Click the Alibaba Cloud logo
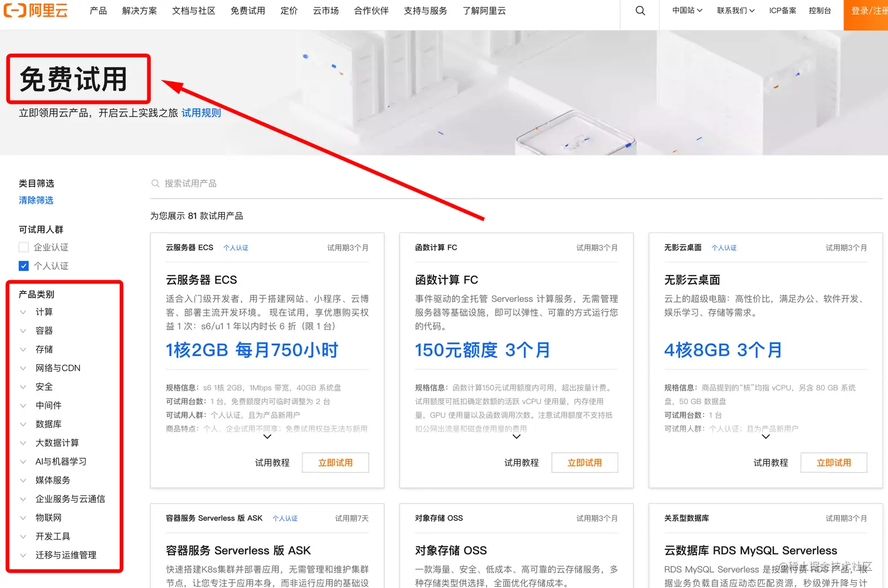 (36, 11)
